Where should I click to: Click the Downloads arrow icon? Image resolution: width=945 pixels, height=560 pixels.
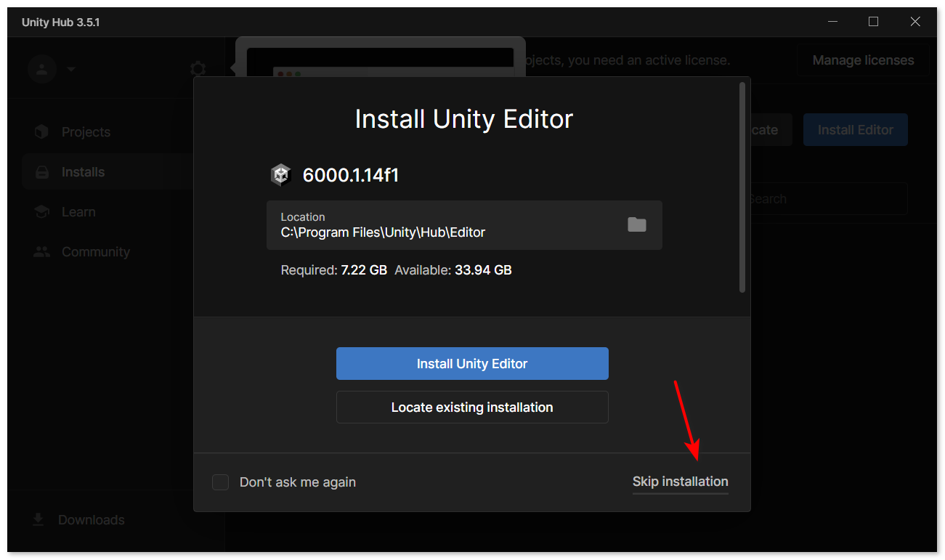point(38,520)
